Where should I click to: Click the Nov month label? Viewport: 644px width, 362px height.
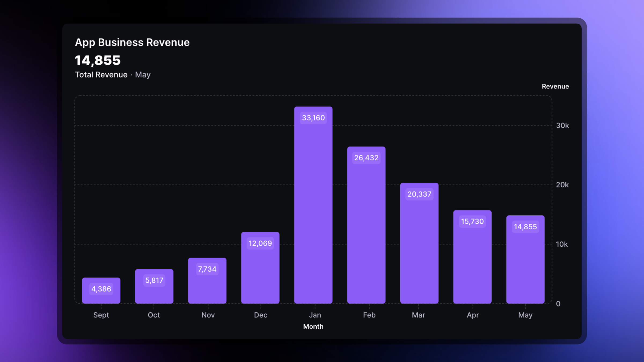[208, 315]
